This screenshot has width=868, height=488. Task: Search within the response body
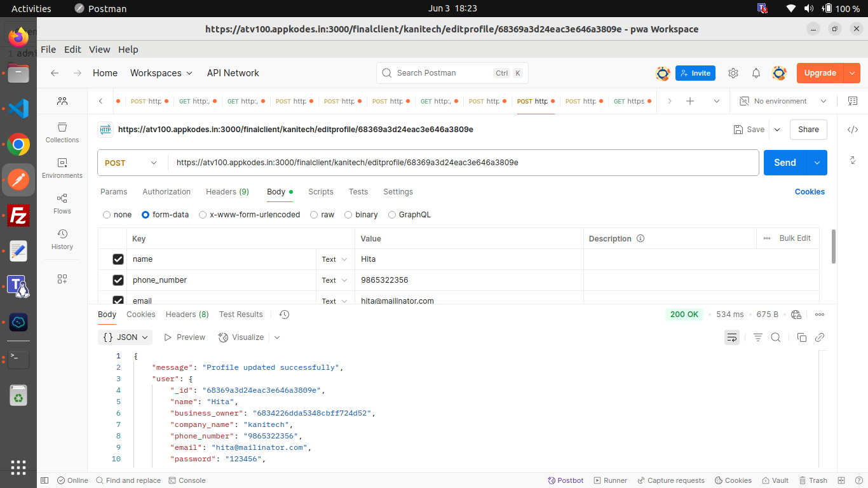pyautogui.click(x=776, y=337)
